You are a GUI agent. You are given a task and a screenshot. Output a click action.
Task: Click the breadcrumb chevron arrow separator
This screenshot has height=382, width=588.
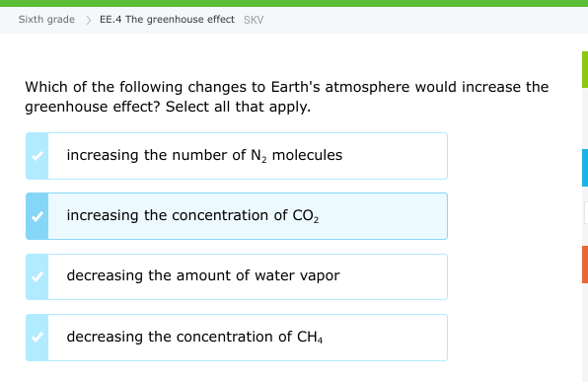(x=88, y=20)
